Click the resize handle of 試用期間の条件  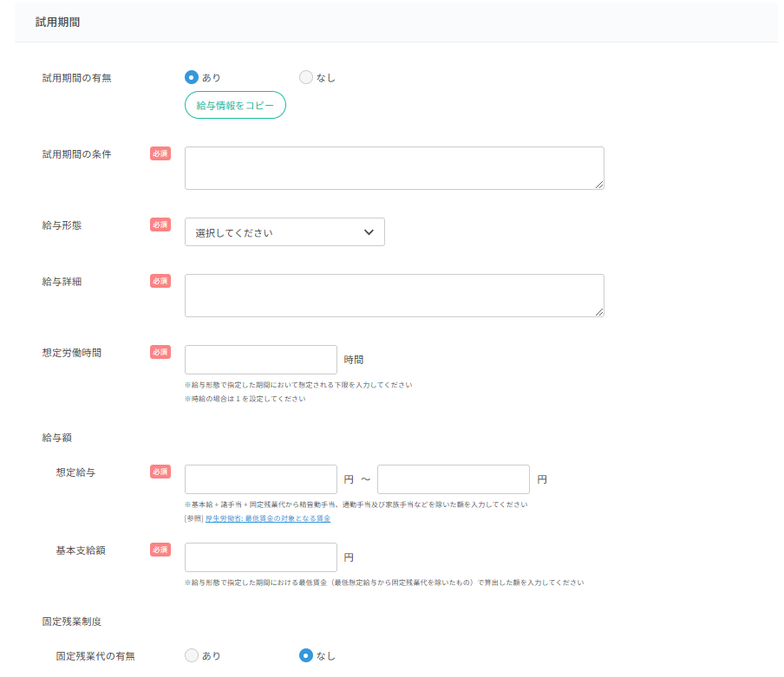coord(600,186)
